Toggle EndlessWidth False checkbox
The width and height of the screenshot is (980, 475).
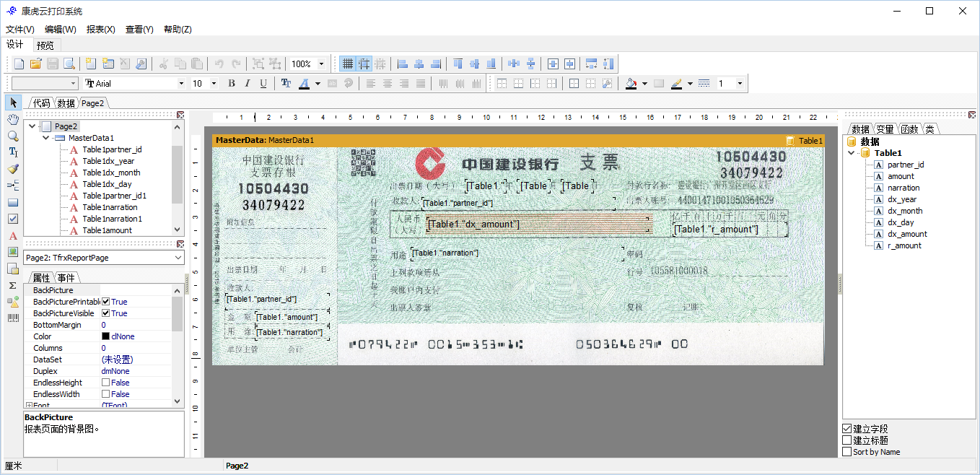[x=105, y=394]
